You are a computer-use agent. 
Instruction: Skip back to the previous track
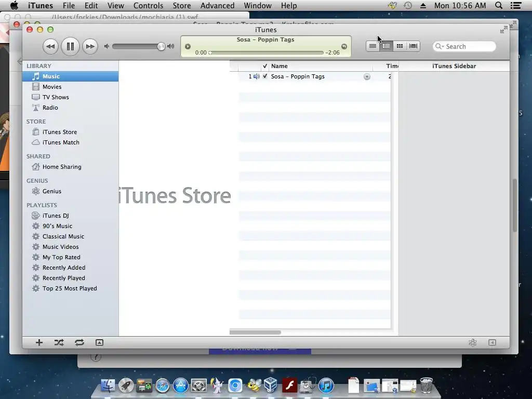[50, 46]
